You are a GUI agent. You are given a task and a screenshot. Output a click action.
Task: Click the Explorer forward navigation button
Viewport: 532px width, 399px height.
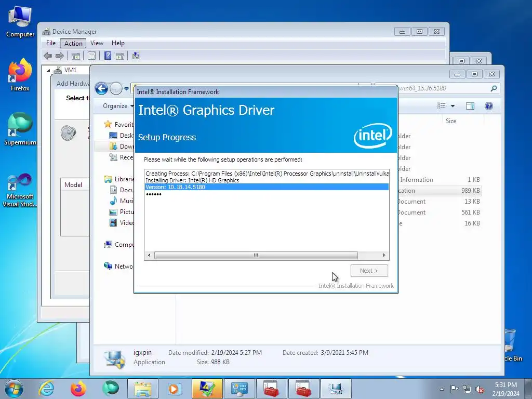[116, 88]
